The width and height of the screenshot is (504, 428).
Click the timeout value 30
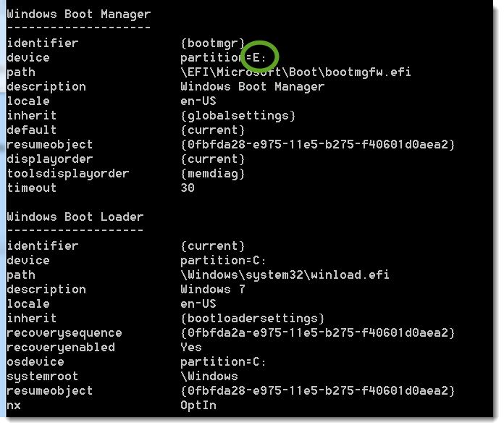tap(188, 188)
